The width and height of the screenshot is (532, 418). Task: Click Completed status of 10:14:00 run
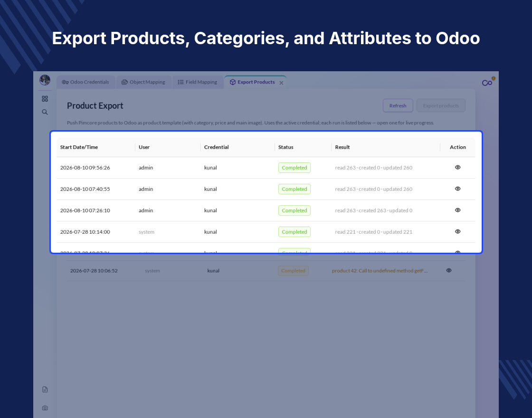294,232
